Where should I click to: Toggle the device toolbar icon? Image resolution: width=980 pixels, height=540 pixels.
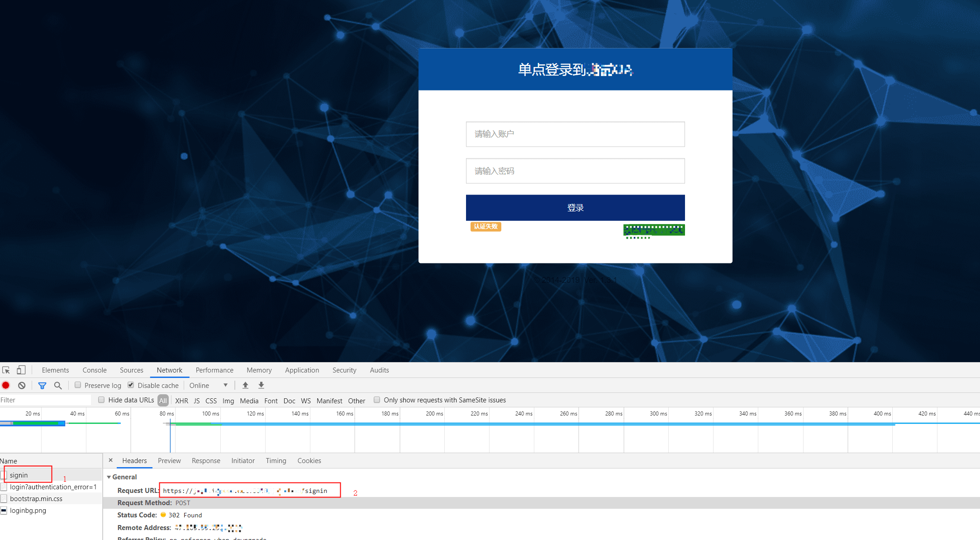coord(21,370)
